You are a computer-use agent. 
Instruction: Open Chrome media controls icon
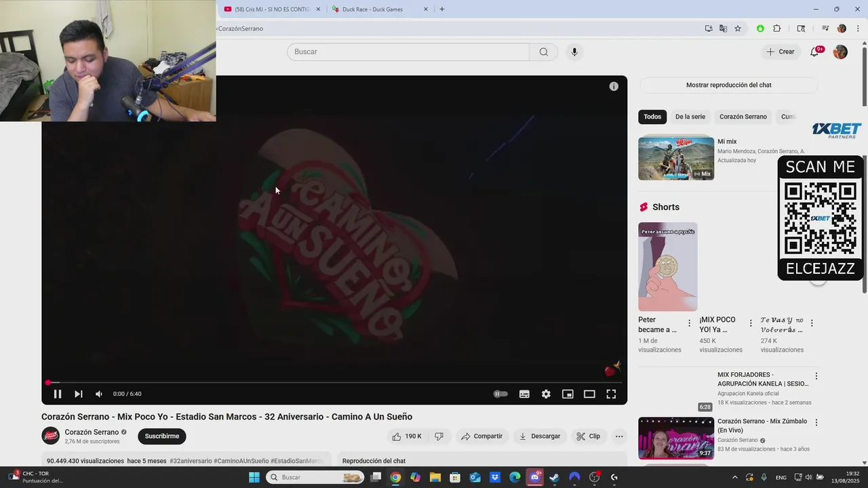[x=825, y=28]
